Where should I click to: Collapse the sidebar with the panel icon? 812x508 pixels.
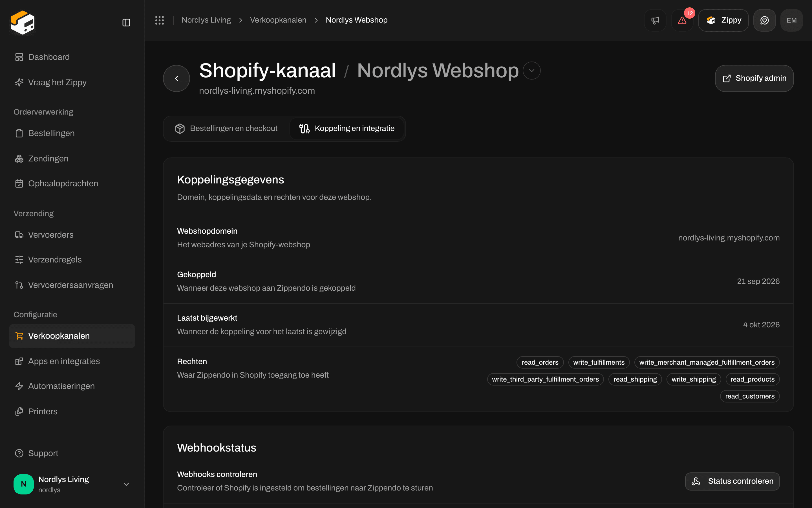coord(126,23)
